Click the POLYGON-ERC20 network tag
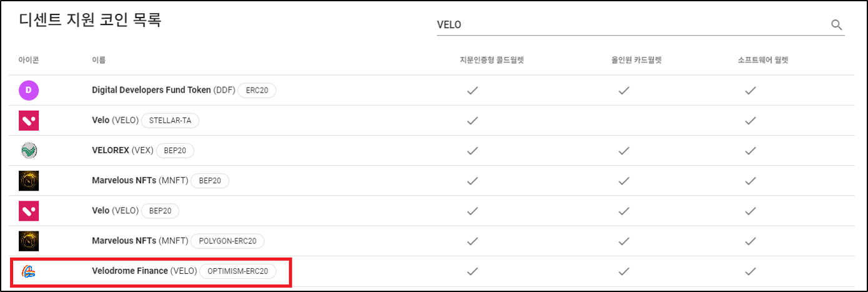This screenshot has width=868, height=292. click(227, 241)
